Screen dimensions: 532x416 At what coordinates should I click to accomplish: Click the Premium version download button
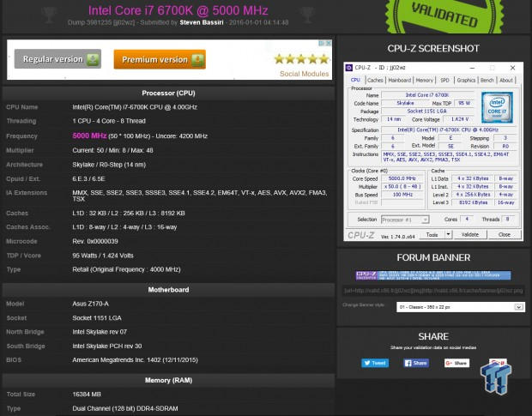point(160,59)
